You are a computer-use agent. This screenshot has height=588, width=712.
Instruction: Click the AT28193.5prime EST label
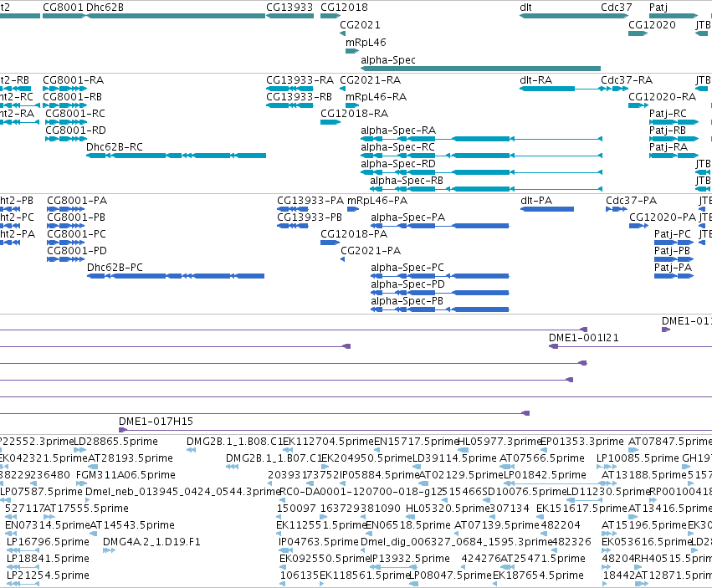click(x=131, y=458)
